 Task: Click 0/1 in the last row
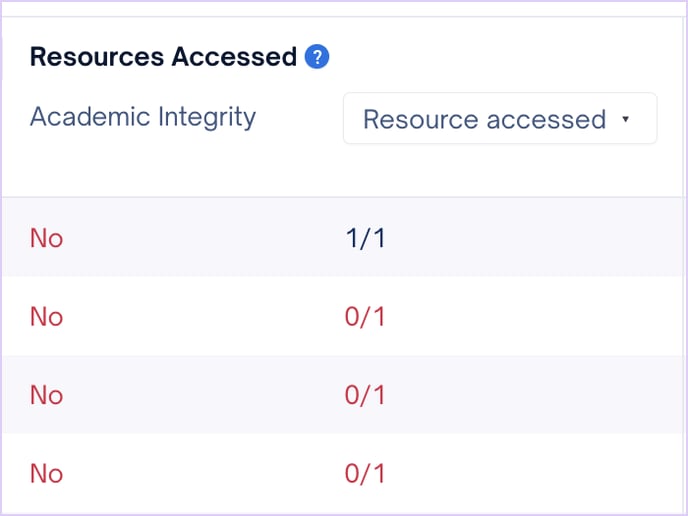click(x=365, y=473)
